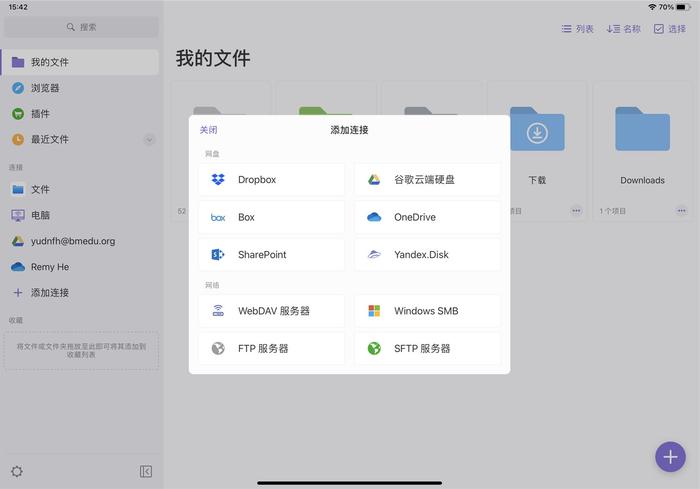The width and height of the screenshot is (700, 489).
Task: Open the 电脑 connection
Action: point(80,215)
